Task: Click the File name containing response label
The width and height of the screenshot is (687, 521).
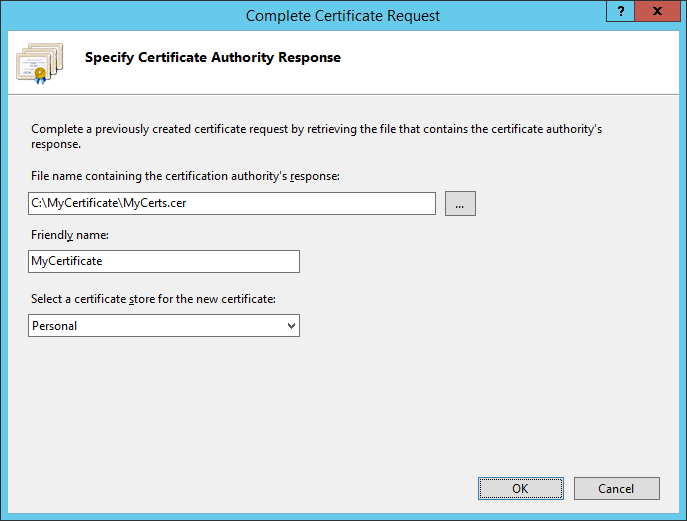Action: 185,176
